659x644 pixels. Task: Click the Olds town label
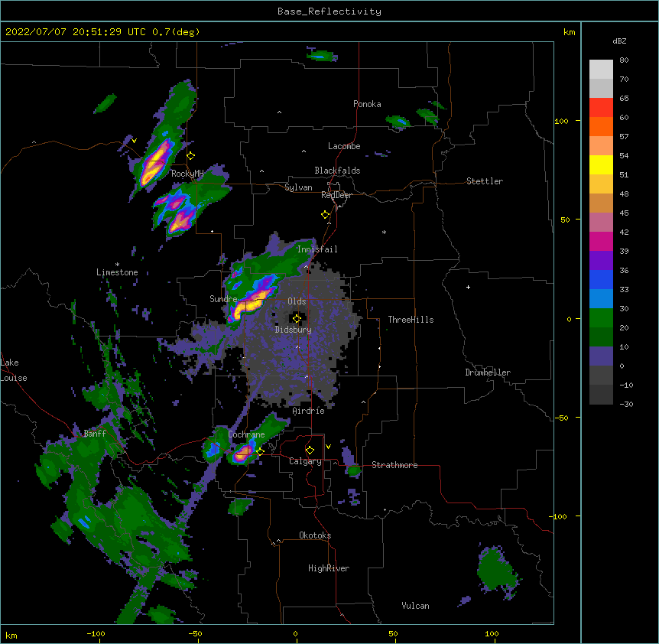coord(297,301)
